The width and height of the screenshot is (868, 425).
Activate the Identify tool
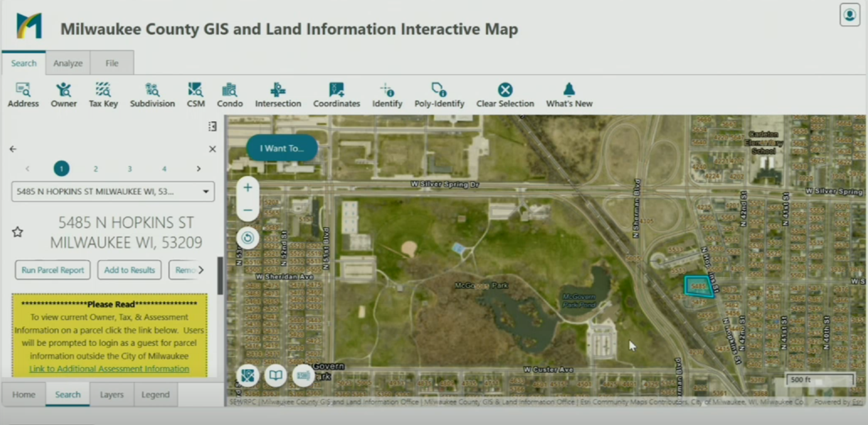tap(387, 95)
